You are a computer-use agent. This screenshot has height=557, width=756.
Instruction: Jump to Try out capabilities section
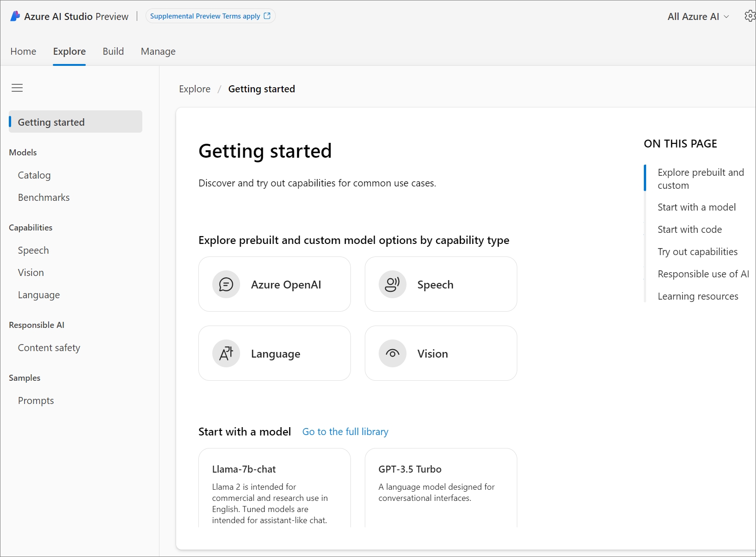click(x=698, y=252)
